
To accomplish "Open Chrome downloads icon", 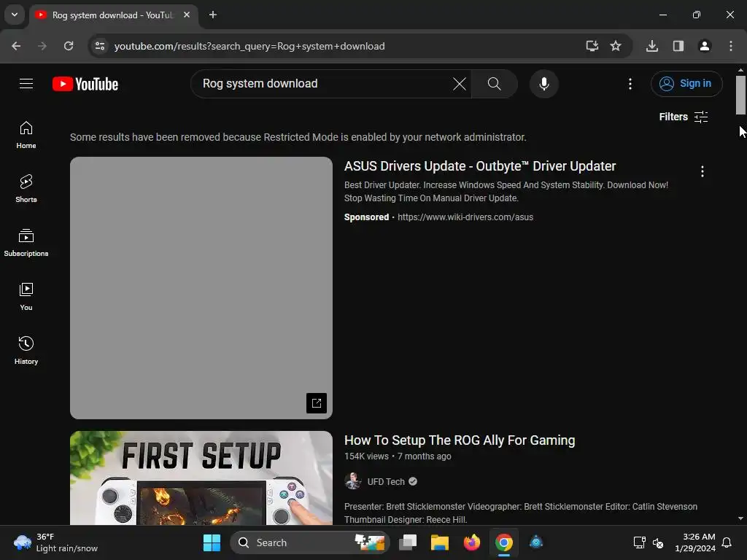I will click(651, 46).
